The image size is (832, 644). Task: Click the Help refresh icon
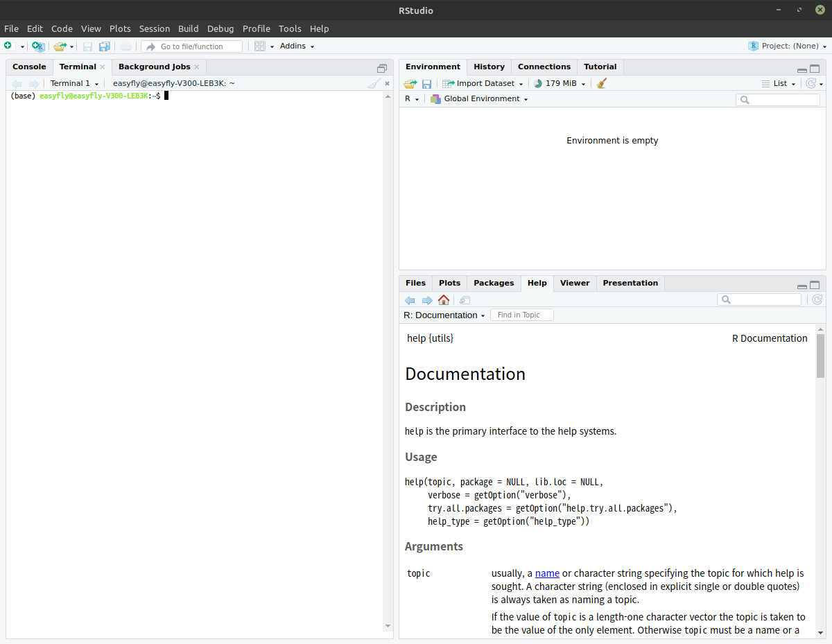coord(817,299)
